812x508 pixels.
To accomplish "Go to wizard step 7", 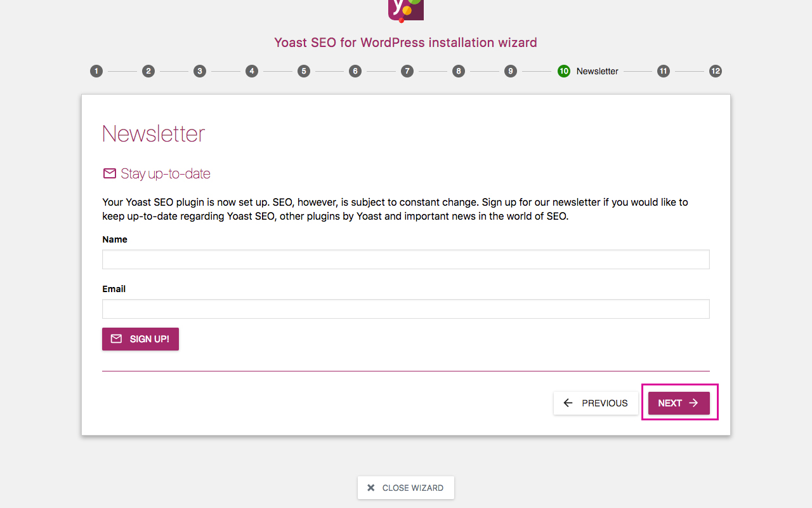I will (x=407, y=71).
